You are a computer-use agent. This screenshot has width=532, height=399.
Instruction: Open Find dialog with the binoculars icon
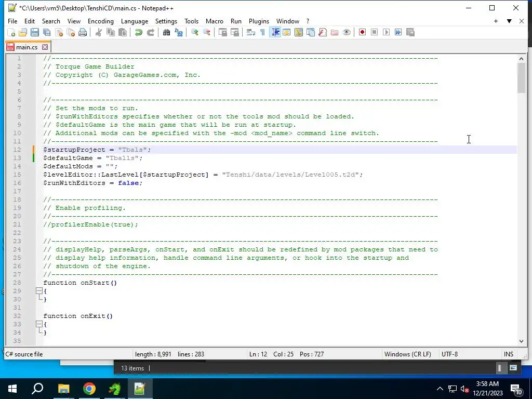(x=166, y=32)
